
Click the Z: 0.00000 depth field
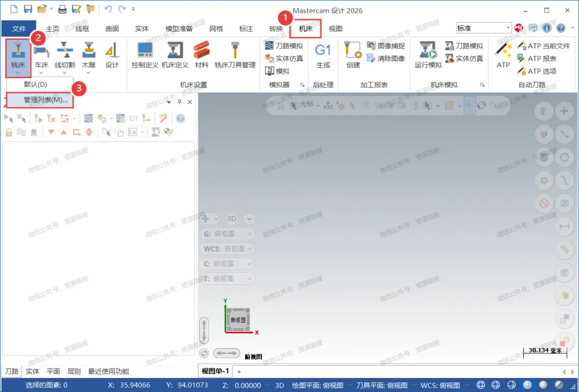click(242, 386)
